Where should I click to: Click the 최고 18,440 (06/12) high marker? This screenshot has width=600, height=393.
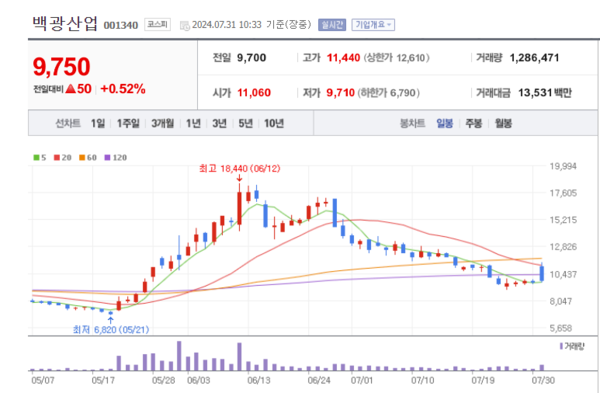coord(240,168)
